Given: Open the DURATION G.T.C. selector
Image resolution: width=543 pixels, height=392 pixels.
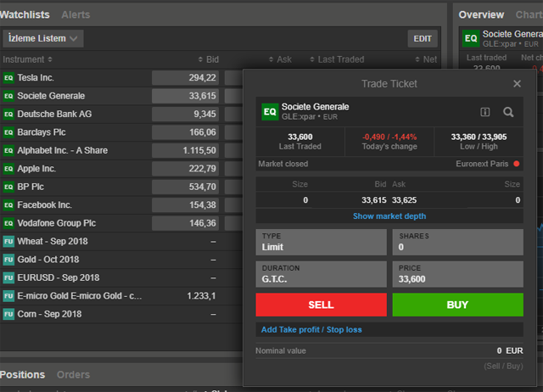Looking at the screenshot, I should (321, 274).
